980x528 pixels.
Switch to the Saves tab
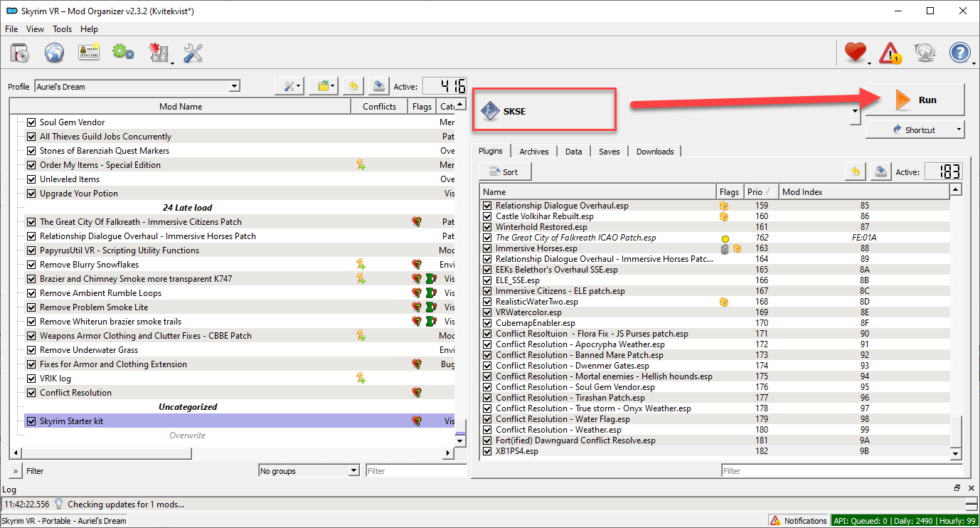[x=609, y=151]
